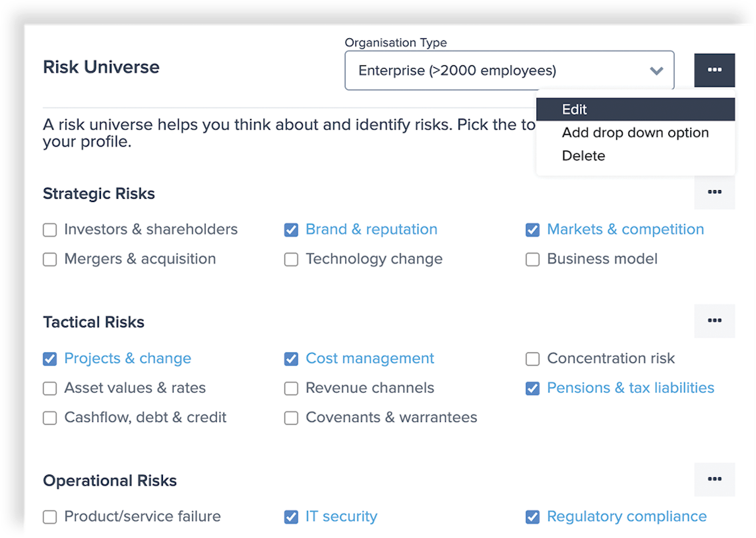Open the Tactical Risks ellipsis menu
756x538 pixels.
[714, 321]
